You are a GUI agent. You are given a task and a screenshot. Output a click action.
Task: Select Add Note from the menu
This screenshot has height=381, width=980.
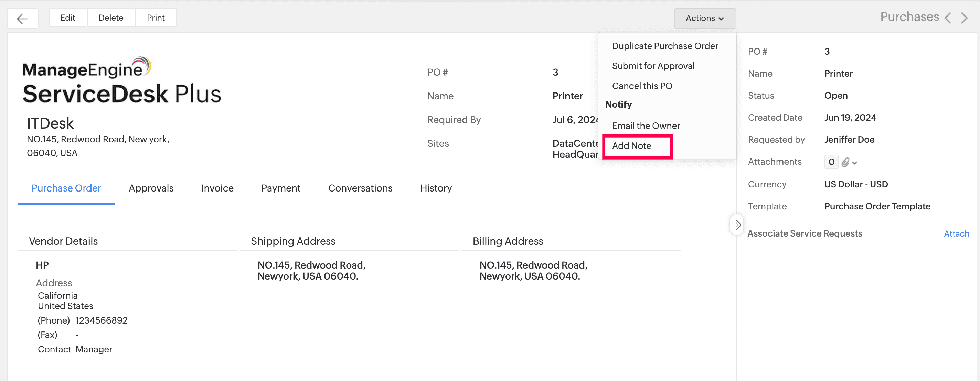(631, 146)
